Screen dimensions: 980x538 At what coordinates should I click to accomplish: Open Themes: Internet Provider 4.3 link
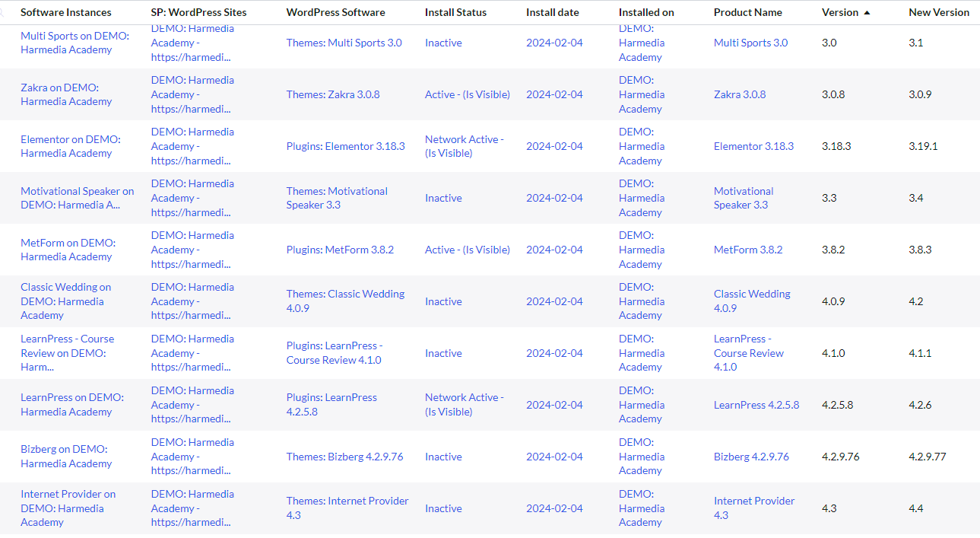tap(347, 508)
